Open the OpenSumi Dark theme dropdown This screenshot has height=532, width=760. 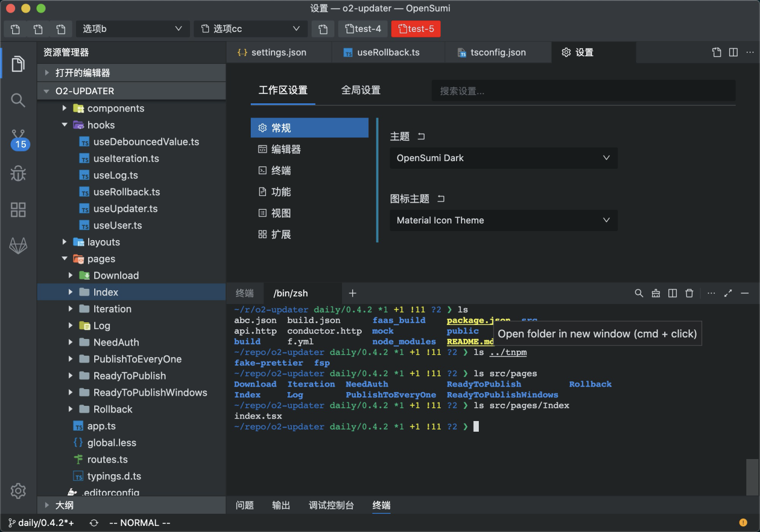(504, 158)
